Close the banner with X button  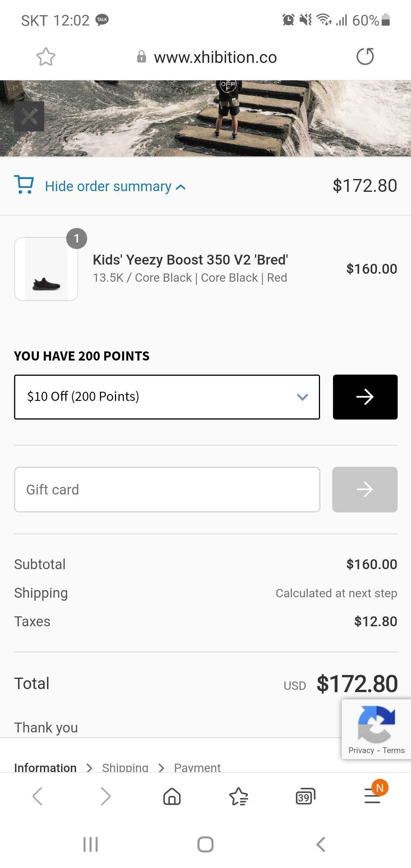(x=29, y=116)
